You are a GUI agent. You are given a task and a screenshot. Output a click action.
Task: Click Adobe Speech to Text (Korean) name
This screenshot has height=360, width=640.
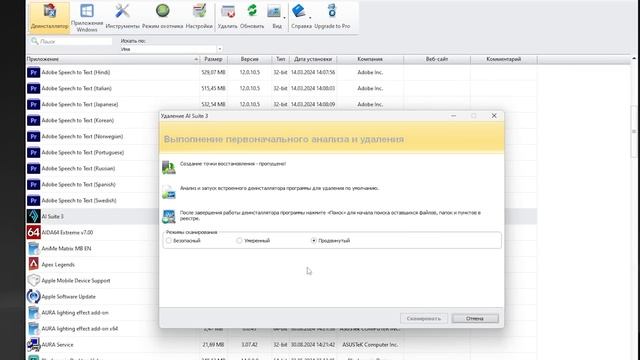[78, 120]
